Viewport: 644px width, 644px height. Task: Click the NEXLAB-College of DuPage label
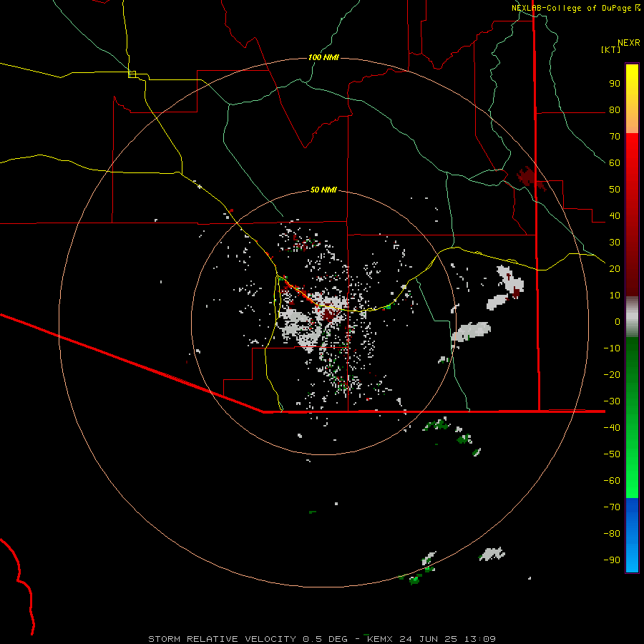point(572,8)
